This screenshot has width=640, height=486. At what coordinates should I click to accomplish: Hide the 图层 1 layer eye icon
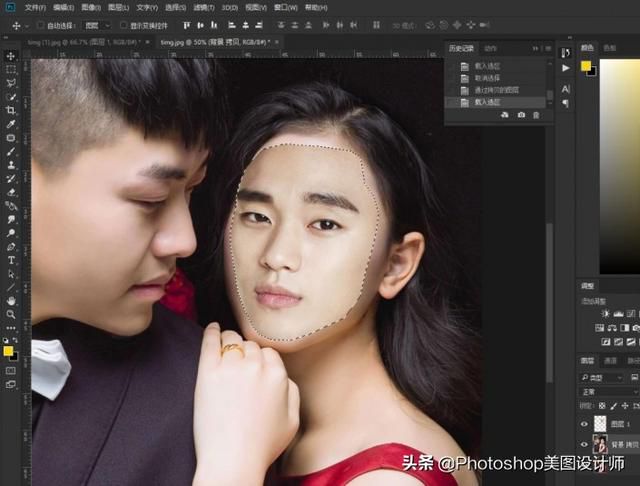pyautogui.click(x=584, y=424)
